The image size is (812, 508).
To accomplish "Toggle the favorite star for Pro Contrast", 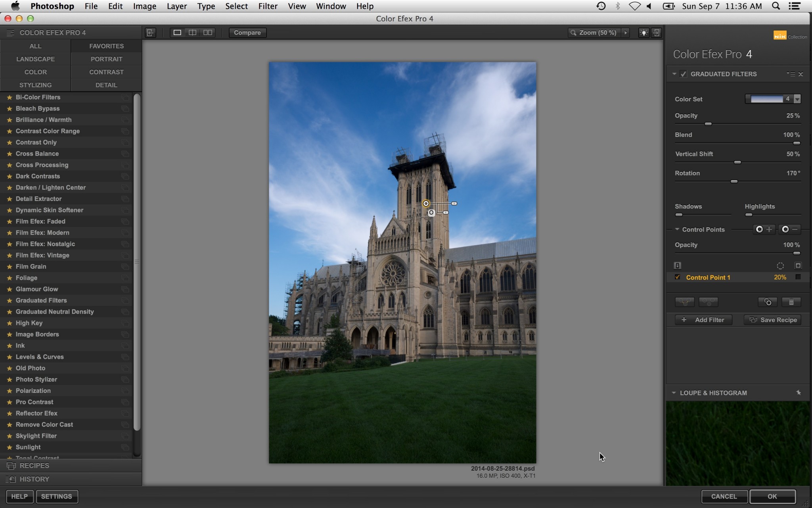I will coord(10,402).
